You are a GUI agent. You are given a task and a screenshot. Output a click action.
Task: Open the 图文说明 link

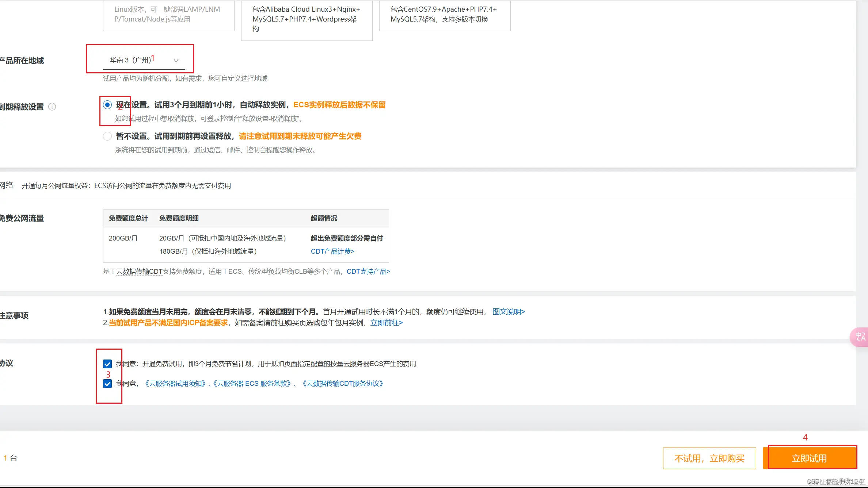508,312
